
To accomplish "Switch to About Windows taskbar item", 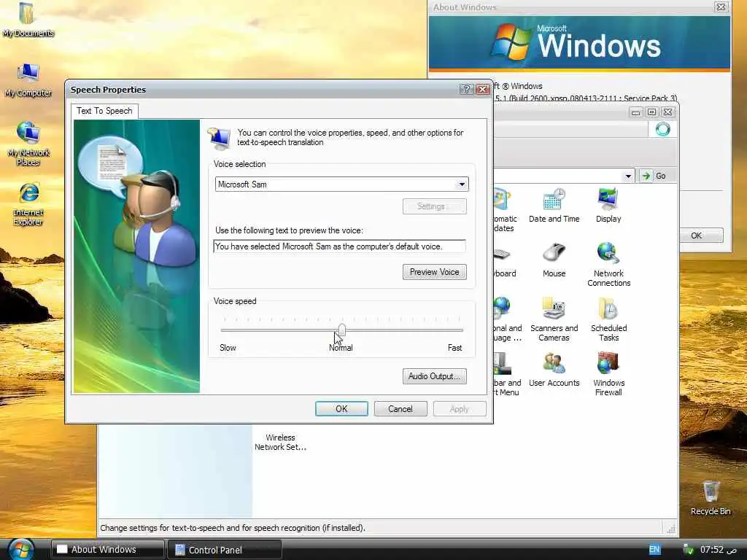I will click(107, 550).
